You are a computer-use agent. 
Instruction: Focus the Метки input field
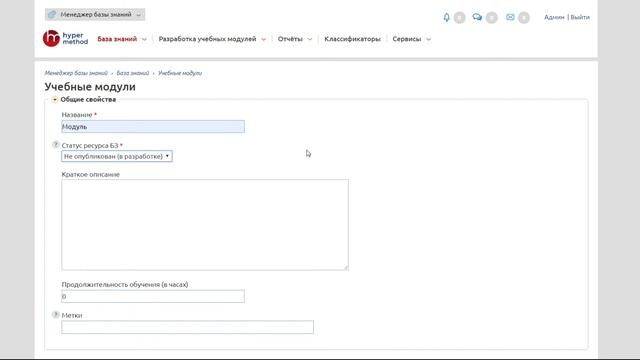(187, 327)
